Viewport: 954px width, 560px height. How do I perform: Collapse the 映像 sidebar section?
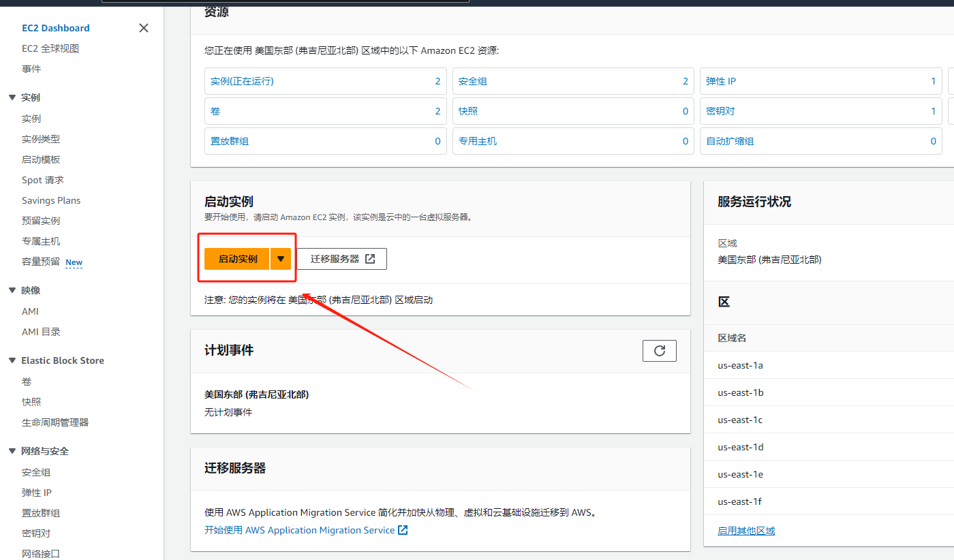pyautogui.click(x=12, y=290)
